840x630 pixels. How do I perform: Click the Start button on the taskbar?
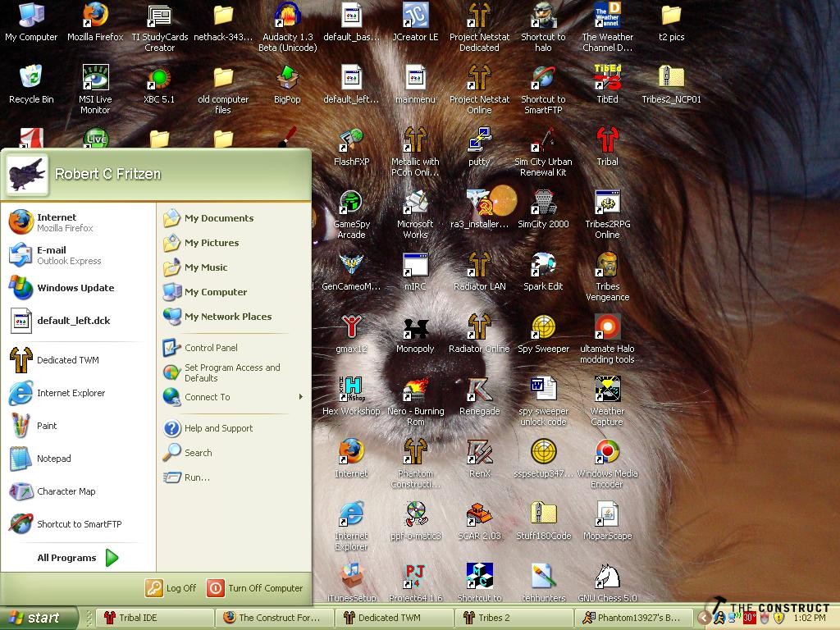39,618
